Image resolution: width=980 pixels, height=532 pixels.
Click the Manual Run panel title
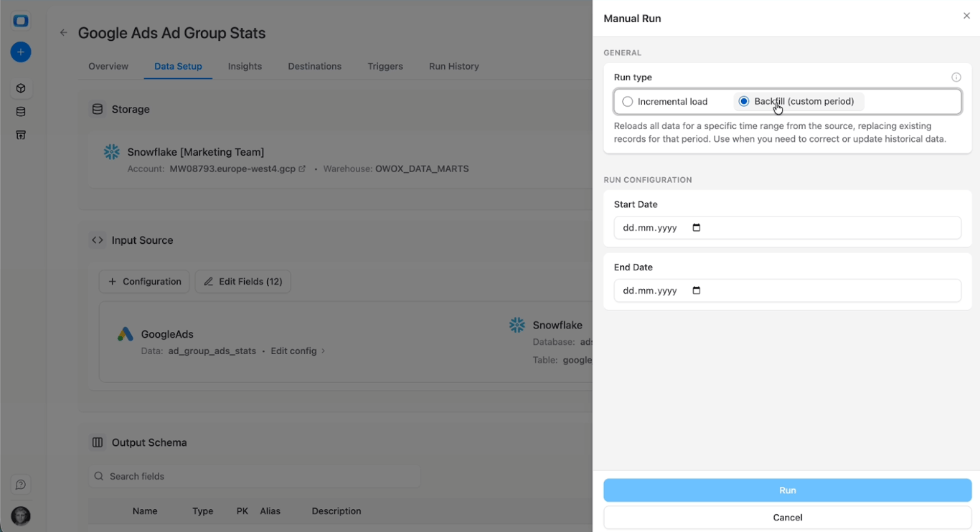(x=632, y=19)
